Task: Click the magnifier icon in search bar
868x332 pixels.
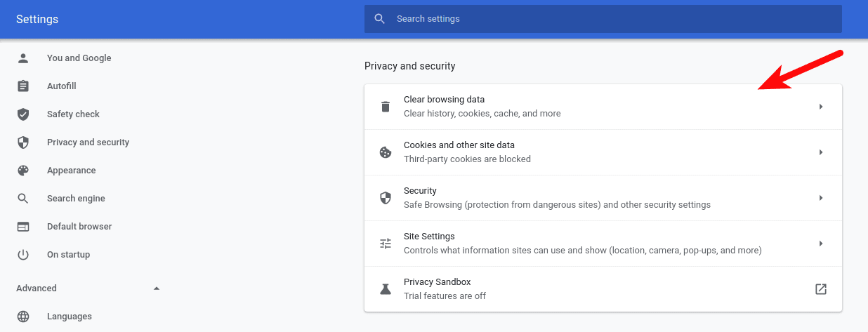Action: tap(380, 19)
